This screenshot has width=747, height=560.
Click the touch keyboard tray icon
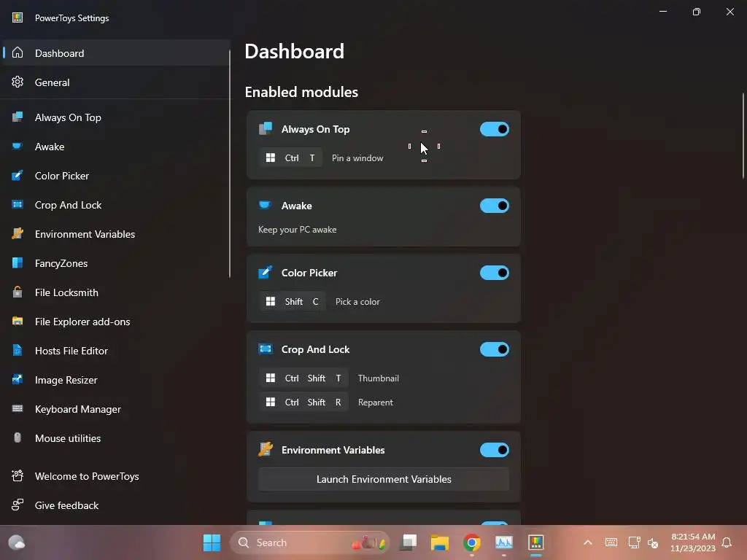(611, 542)
